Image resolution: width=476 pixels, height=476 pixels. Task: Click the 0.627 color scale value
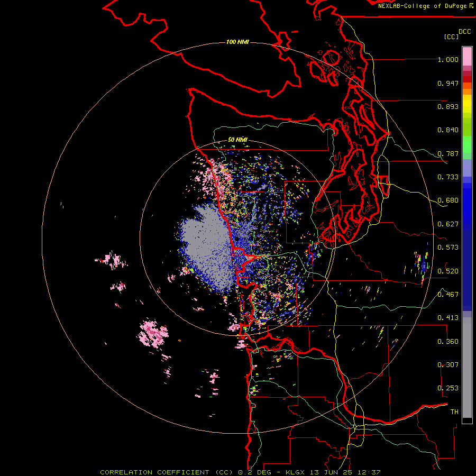point(448,224)
